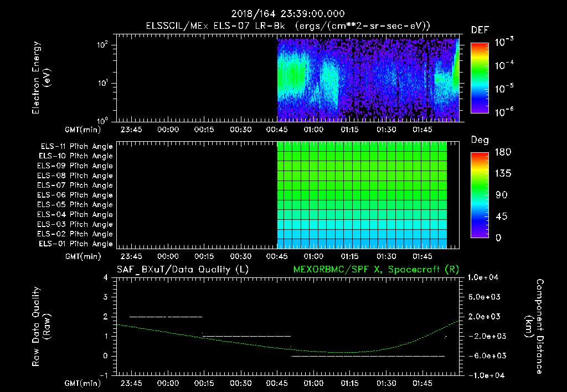Click the Component Distance (km) axis label
567x392 pixels.
(534, 327)
